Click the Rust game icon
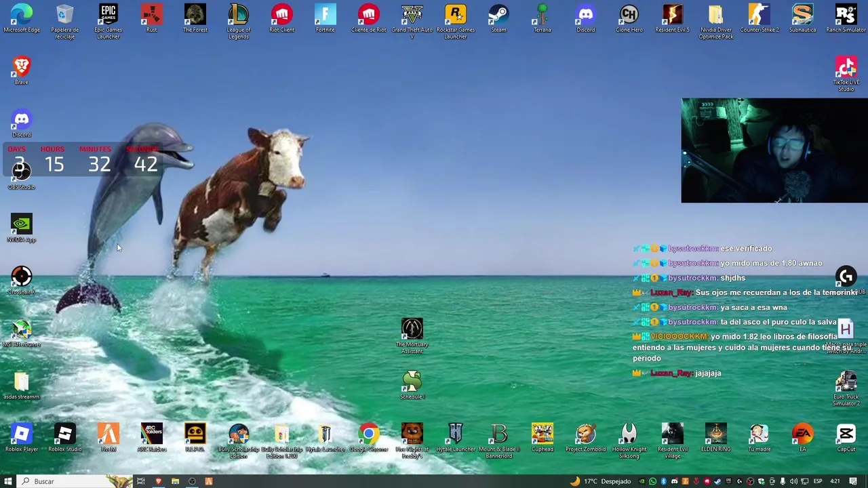Viewport: 868px width, 488px height. pyautogui.click(x=152, y=19)
